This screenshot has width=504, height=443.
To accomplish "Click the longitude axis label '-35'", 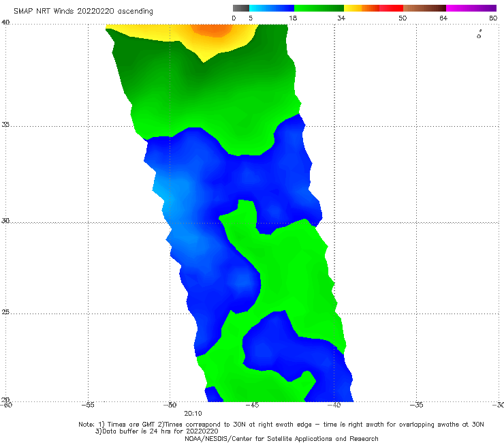I will coord(417,405).
